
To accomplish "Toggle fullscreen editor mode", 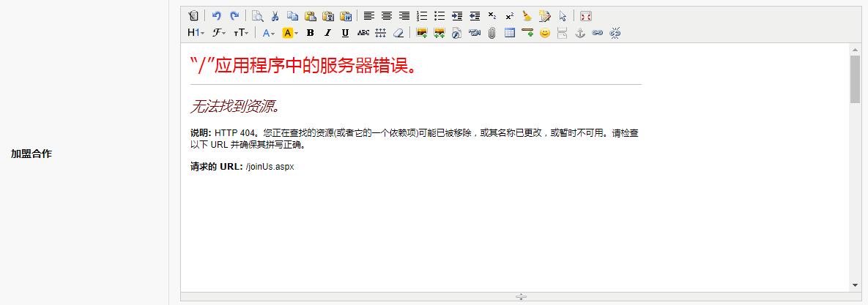I will coord(585,15).
